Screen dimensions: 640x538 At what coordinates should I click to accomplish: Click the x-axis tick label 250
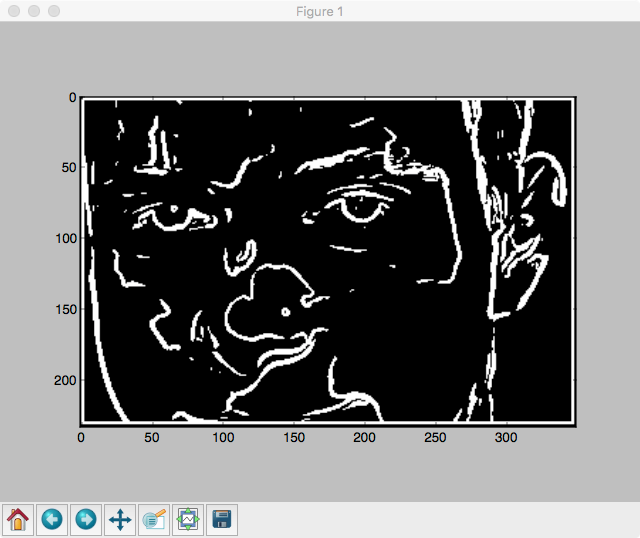(435, 438)
